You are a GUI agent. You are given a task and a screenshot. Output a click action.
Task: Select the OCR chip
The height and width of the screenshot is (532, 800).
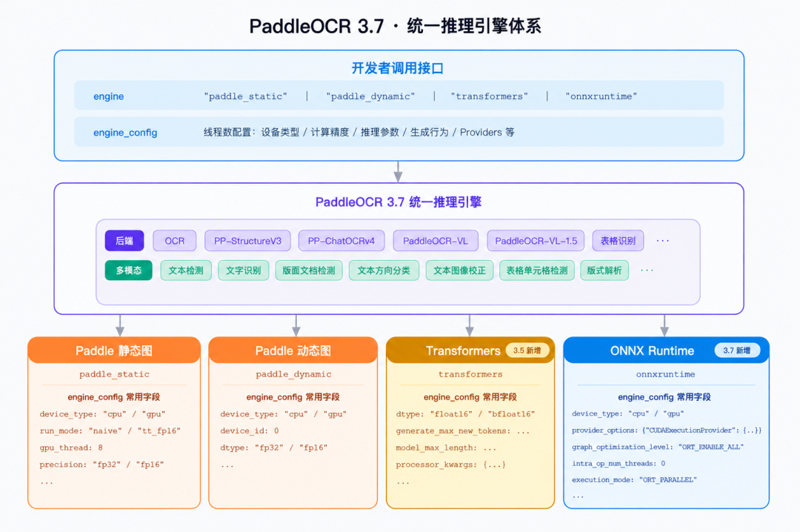click(x=175, y=241)
